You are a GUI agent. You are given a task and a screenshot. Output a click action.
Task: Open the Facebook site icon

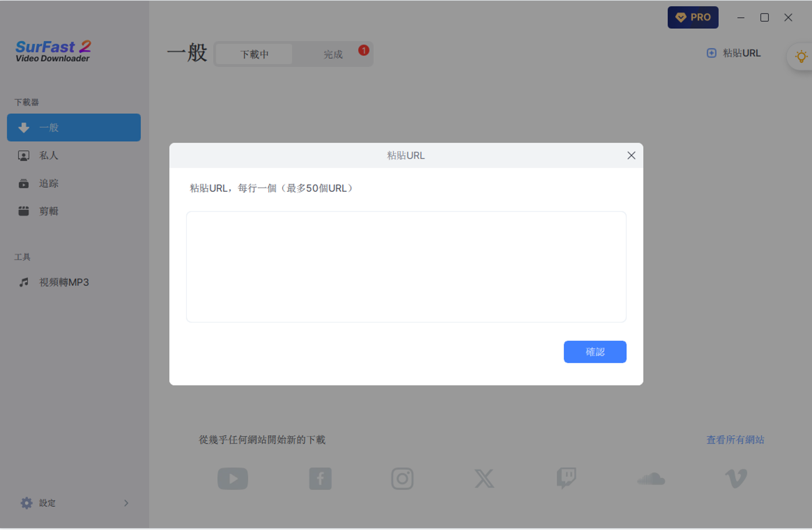[320, 478]
